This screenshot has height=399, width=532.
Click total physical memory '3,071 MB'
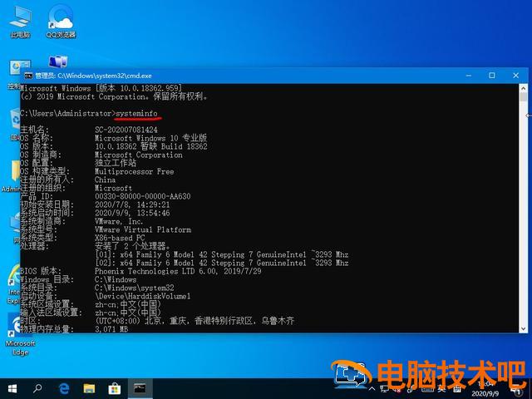coord(111,329)
